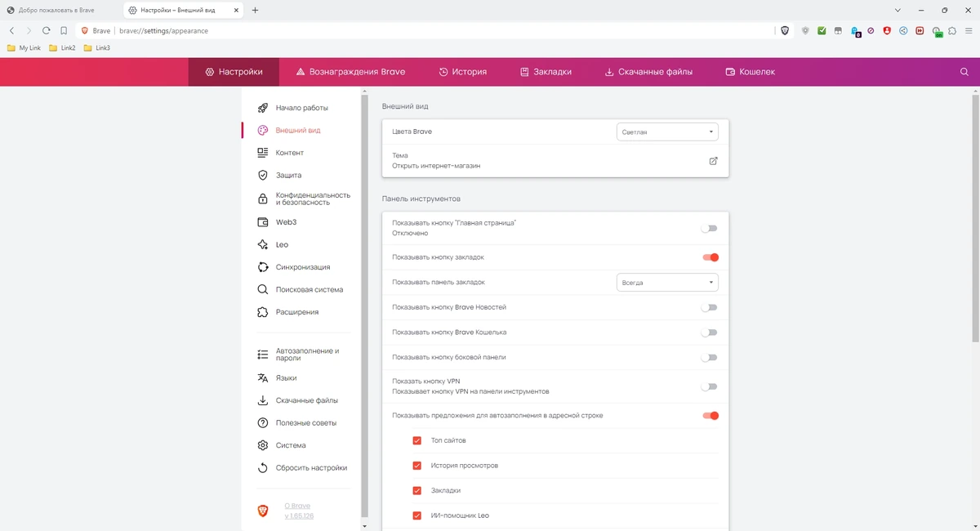Toggle 'Показать кнопку VPN' switch
The width and height of the screenshot is (980, 531).
tap(710, 387)
